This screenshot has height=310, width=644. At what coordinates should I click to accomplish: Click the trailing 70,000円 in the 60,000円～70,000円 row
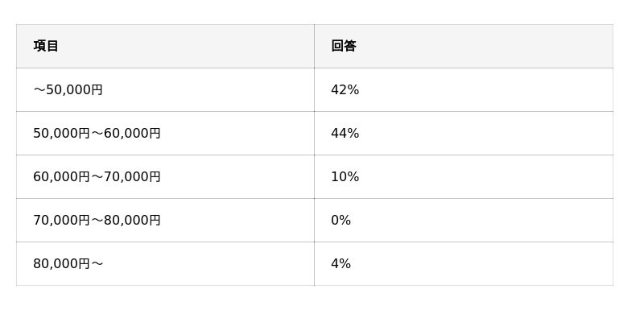[132, 177]
